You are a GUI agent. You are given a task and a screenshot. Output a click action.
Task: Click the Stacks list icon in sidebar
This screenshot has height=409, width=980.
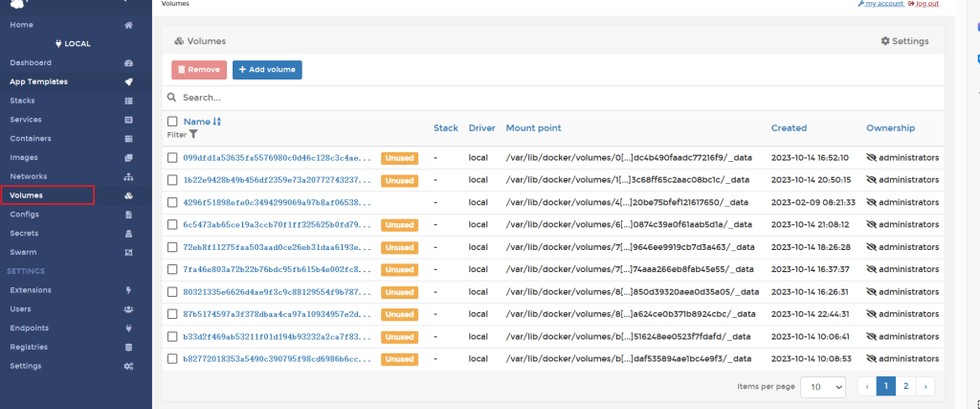pos(128,101)
